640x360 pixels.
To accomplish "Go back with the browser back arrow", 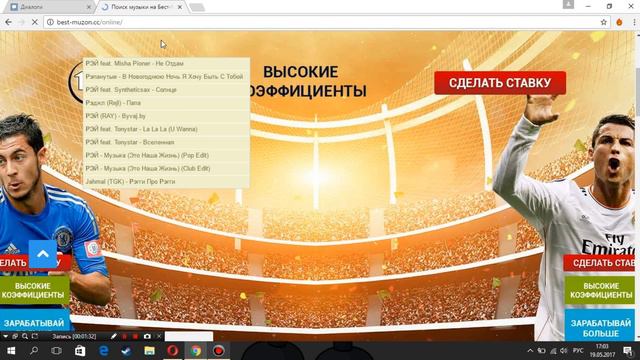I will tap(8, 22).
